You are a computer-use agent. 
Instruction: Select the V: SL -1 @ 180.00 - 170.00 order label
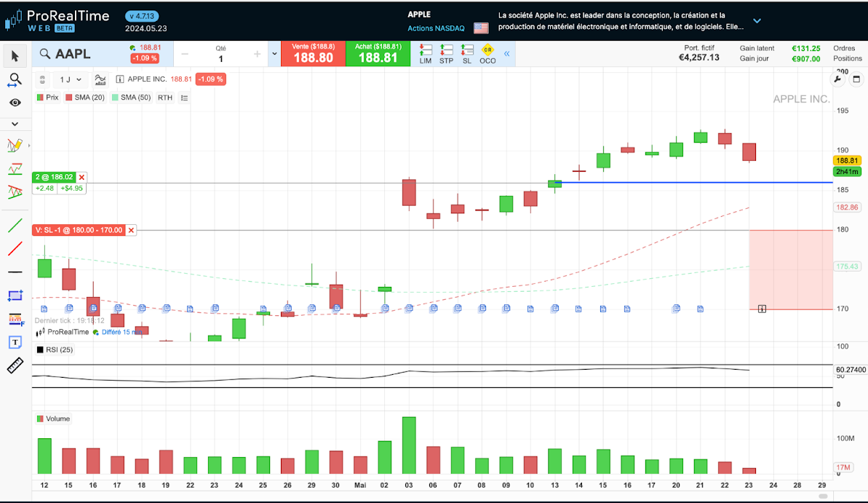(79, 230)
